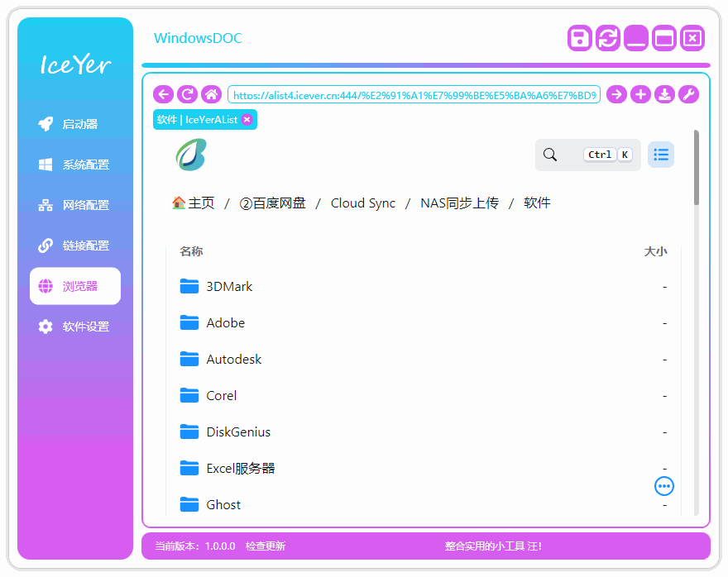Click the browser back arrow button
728x577 pixels.
point(164,94)
